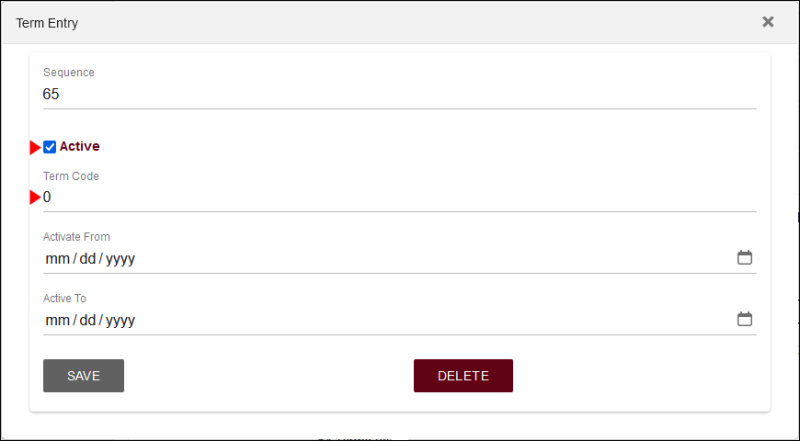This screenshot has width=800, height=441.
Task: Open the Activate From calendar picker
Action: coord(744,258)
